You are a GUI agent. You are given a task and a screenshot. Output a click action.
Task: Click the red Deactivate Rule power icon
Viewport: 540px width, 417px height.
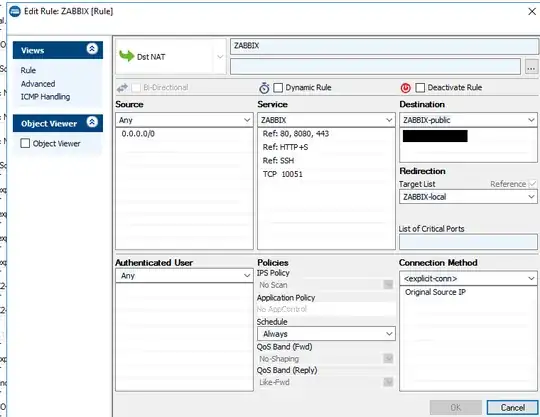click(x=406, y=88)
